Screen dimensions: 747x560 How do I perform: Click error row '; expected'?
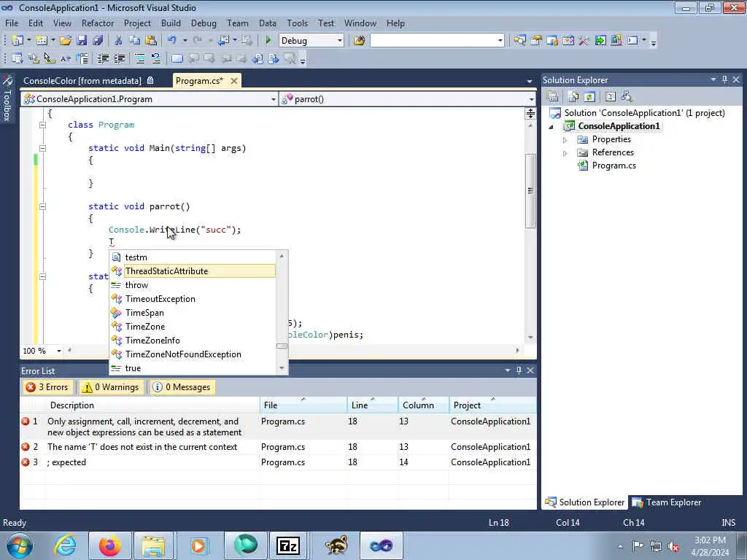(x=278, y=462)
